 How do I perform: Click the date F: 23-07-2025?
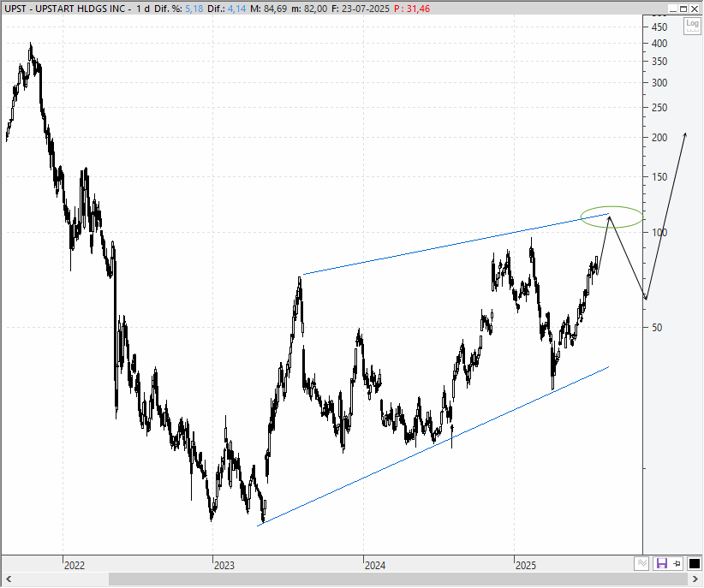pyautogui.click(x=360, y=9)
